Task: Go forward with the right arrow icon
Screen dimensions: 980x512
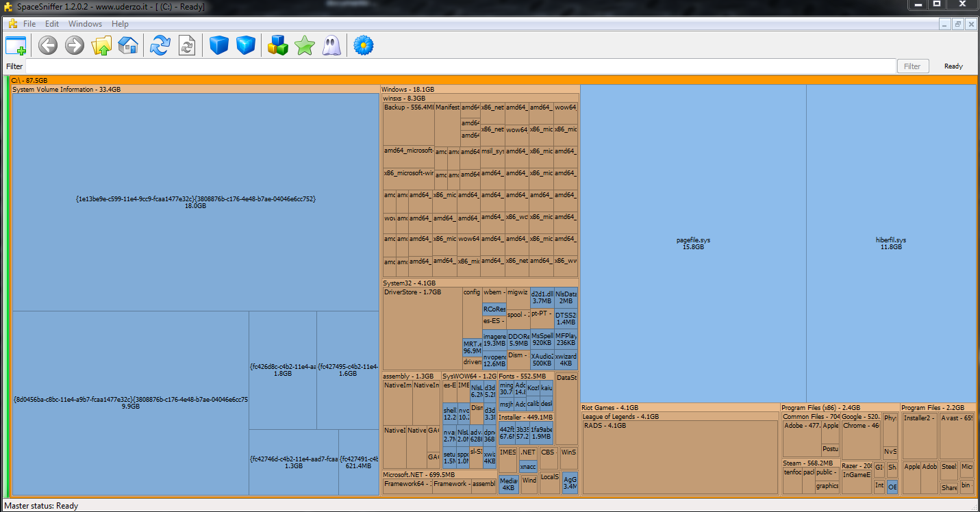Action: pos(74,46)
